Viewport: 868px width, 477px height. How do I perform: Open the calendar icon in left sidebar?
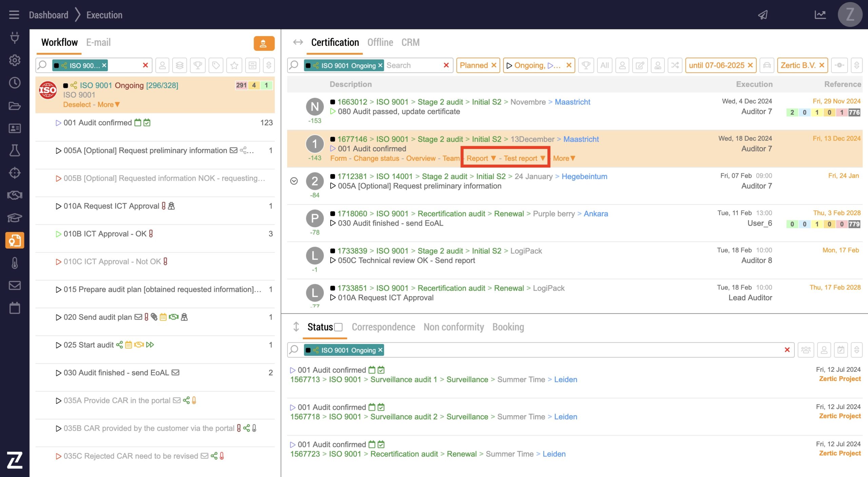coord(15,308)
